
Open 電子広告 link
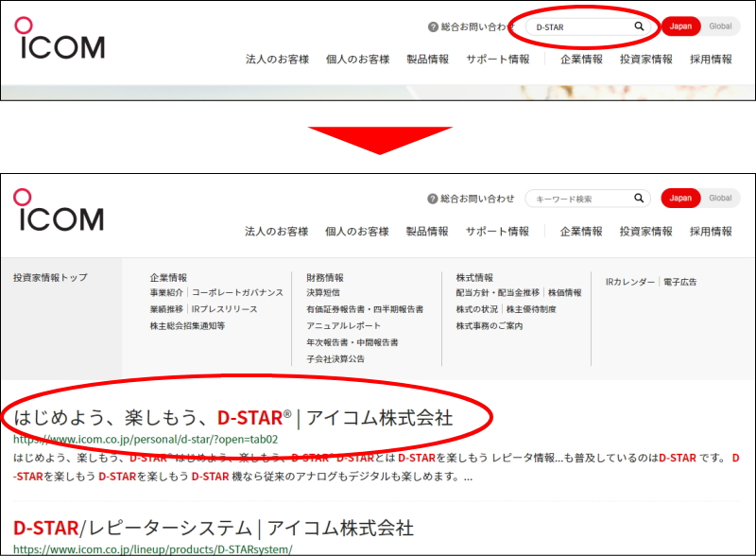(679, 282)
